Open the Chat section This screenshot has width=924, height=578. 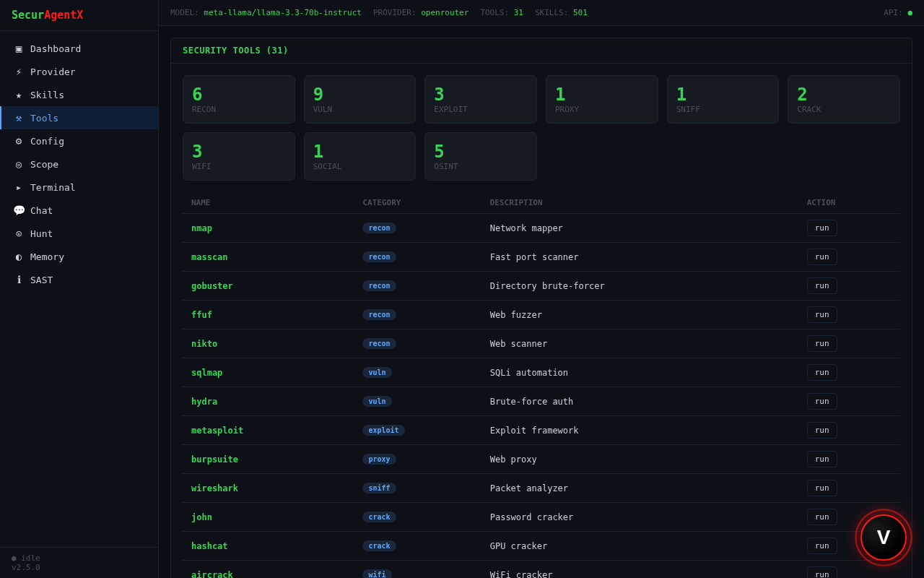tap(79, 210)
